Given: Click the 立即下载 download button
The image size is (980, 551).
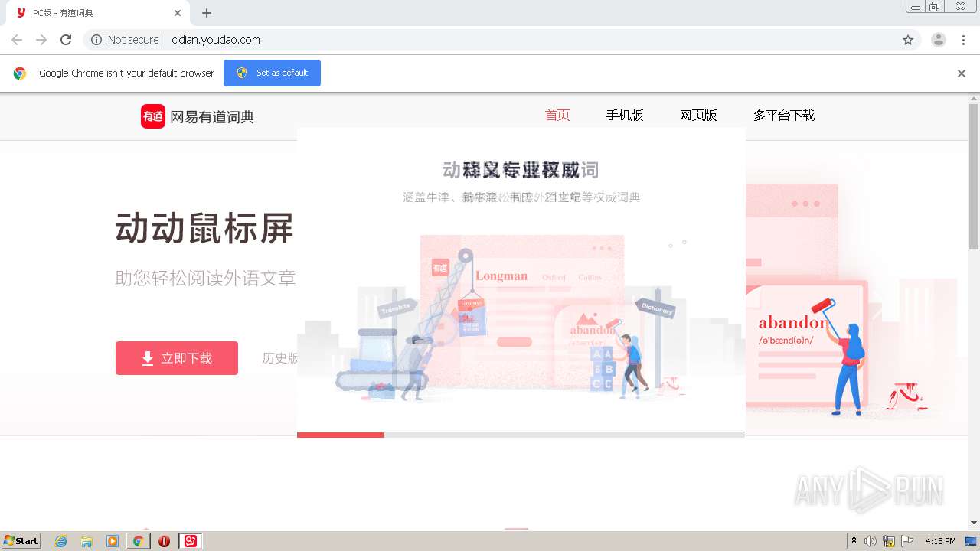Looking at the screenshot, I should (177, 358).
